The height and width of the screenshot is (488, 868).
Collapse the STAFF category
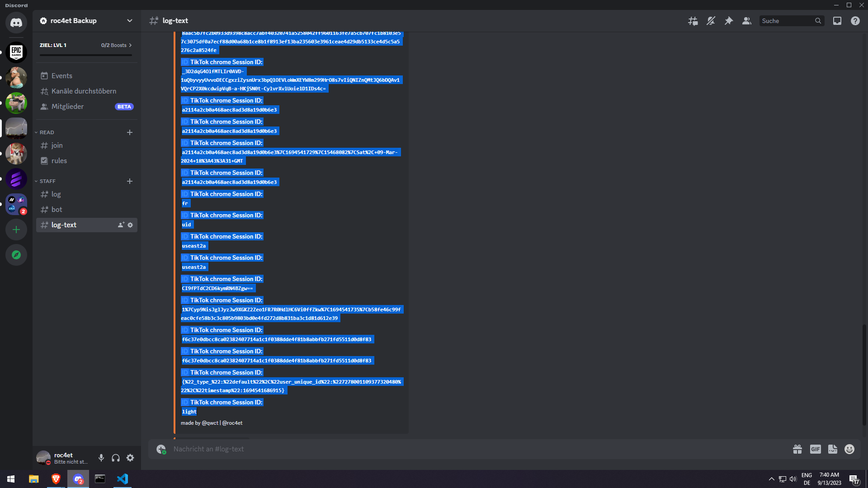click(x=47, y=181)
